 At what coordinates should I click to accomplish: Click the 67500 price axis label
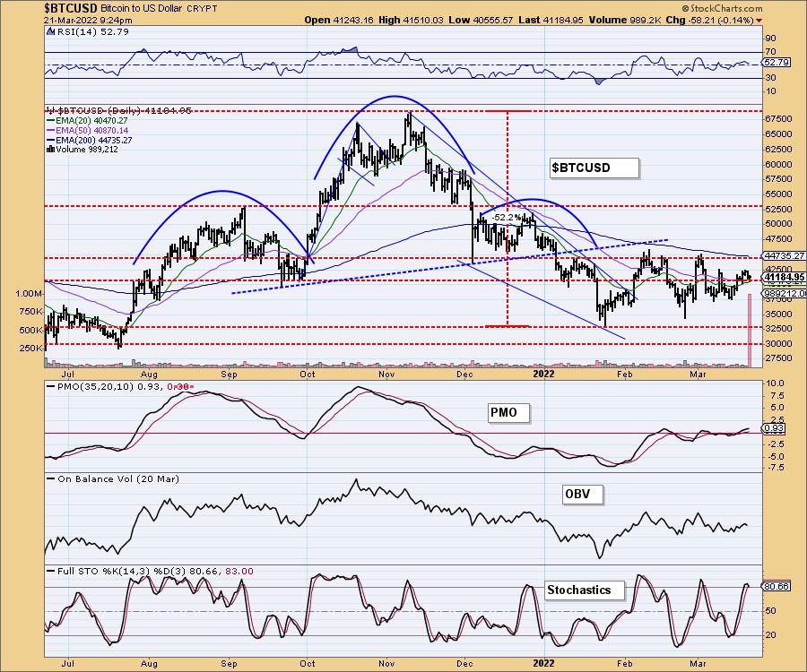coord(778,119)
